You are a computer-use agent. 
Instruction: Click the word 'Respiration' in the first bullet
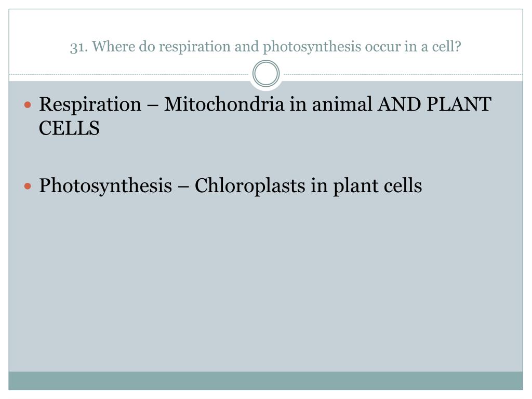pyautogui.click(x=90, y=104)
